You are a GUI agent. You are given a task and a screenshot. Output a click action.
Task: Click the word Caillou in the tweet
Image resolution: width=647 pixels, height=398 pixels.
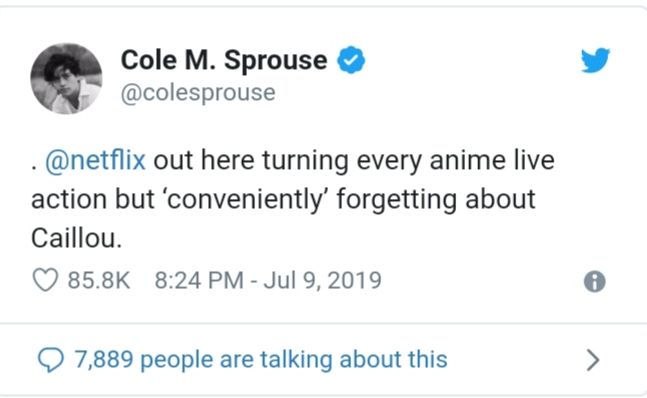(x=74, y=239)
